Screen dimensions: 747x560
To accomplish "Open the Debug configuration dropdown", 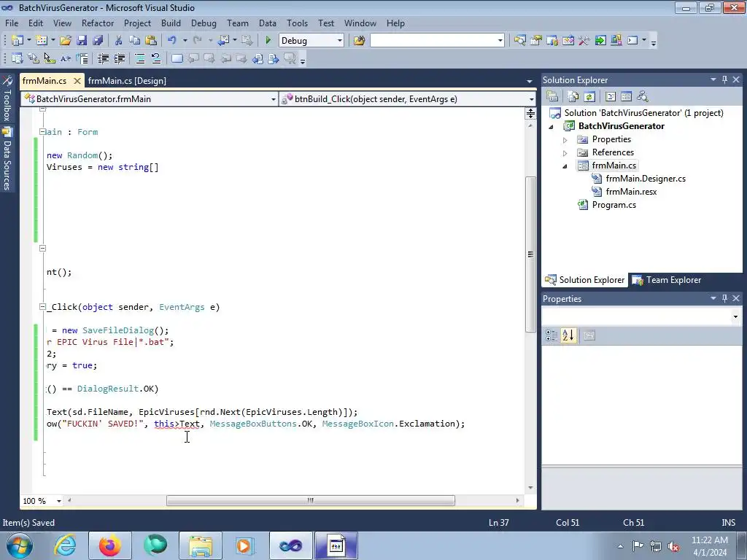I will pyautogui.click(x=340, y=41).
